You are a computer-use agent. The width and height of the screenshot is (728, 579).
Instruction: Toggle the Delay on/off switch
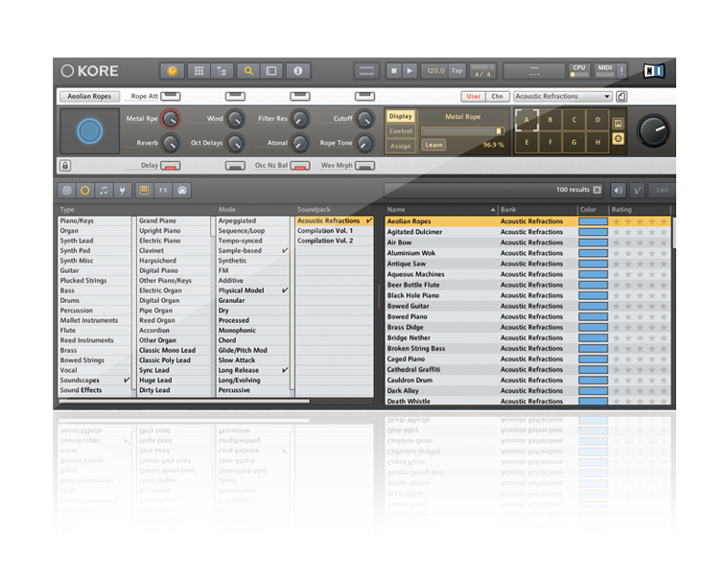170,166
